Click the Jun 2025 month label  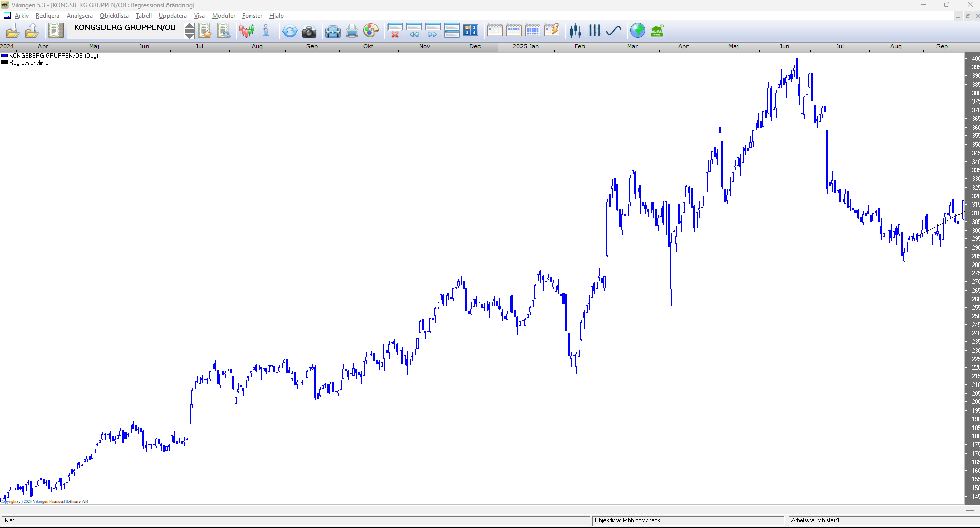tap(784, 46)
